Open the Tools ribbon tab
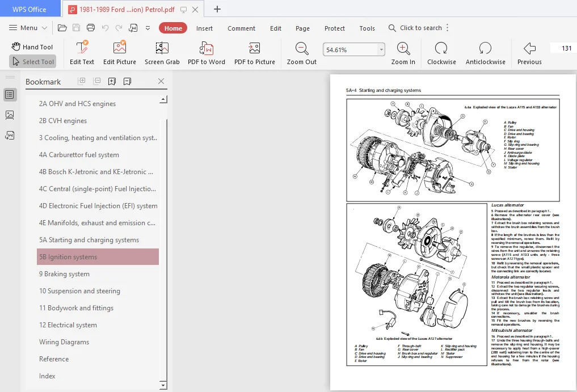577x392 pixels. coord(367,28)
